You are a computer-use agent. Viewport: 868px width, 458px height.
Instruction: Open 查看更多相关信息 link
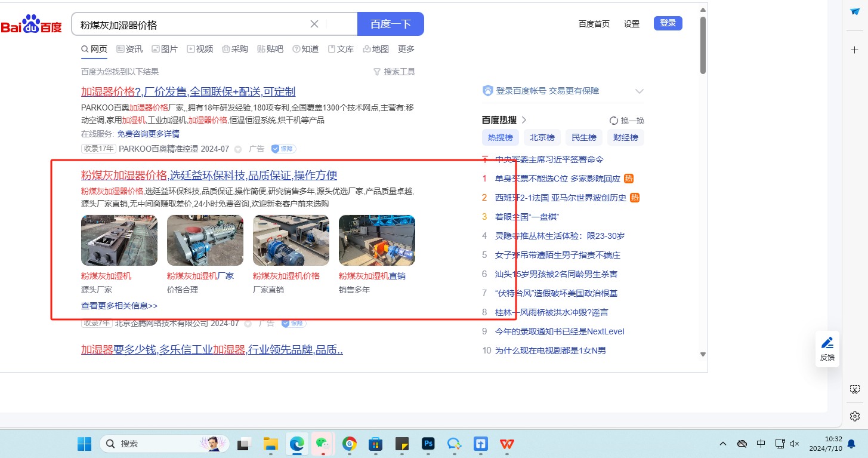[x=119, y=306]
